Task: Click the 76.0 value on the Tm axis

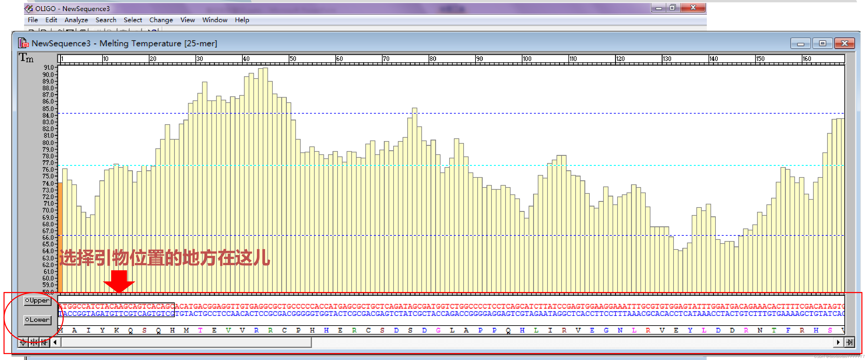Action: pyautogui.click(x=49, y=169)
